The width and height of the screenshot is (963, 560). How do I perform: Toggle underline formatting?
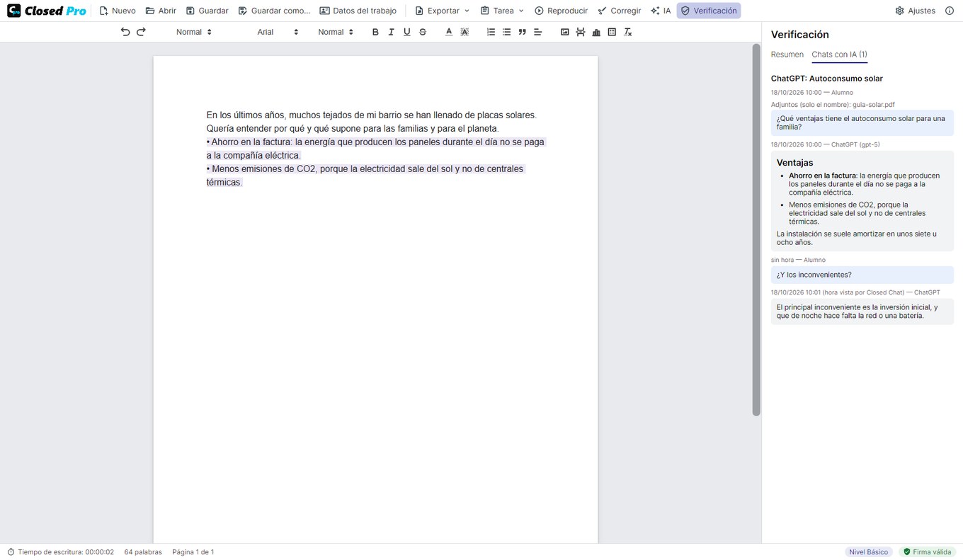(x=406, y=32)
